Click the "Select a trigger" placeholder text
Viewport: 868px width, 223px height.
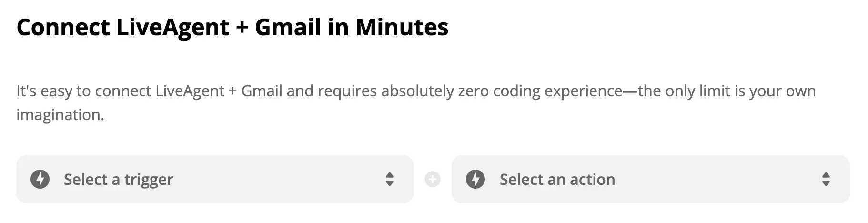coord(118,180)
